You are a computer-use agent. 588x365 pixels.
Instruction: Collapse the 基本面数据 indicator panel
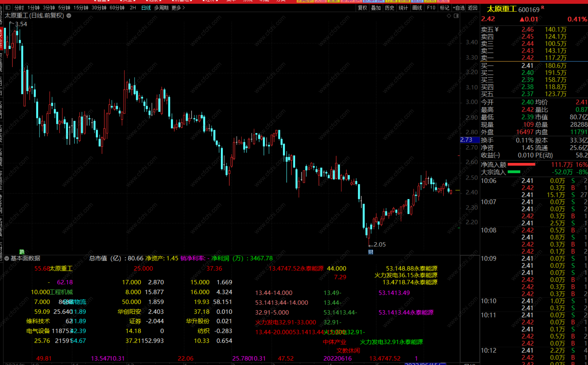(7, 258)
